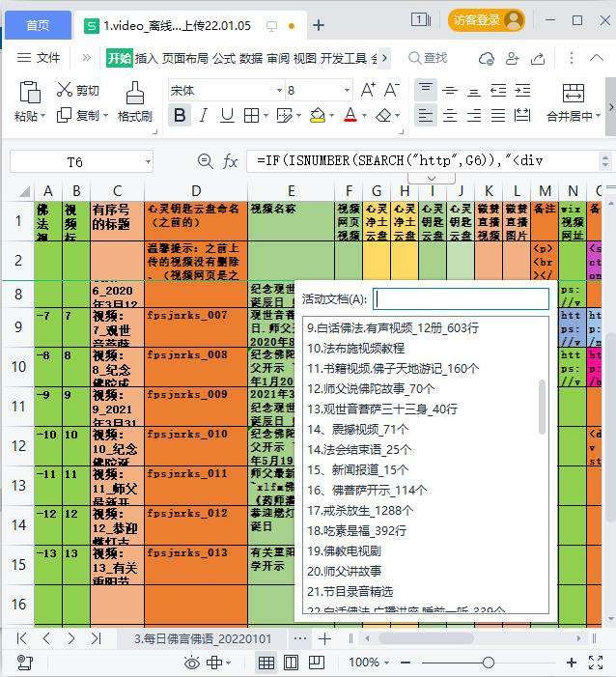The image size is (616, 677).
Task: Select the Format Painter brush
Action: 135,93
